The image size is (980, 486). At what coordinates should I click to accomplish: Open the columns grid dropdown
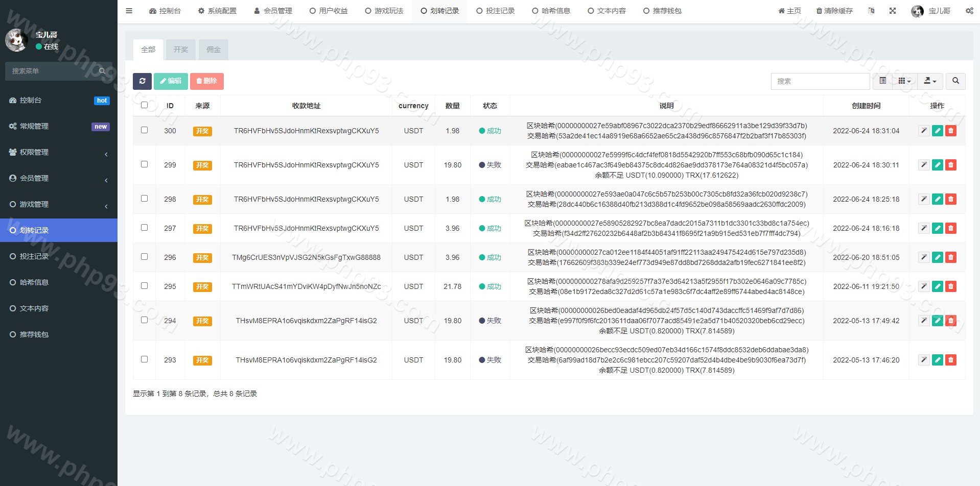point(904,81)
